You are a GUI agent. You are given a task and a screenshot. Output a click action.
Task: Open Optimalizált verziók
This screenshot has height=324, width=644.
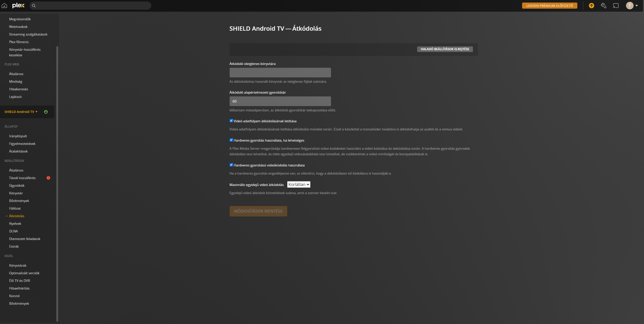pos(24,273)
